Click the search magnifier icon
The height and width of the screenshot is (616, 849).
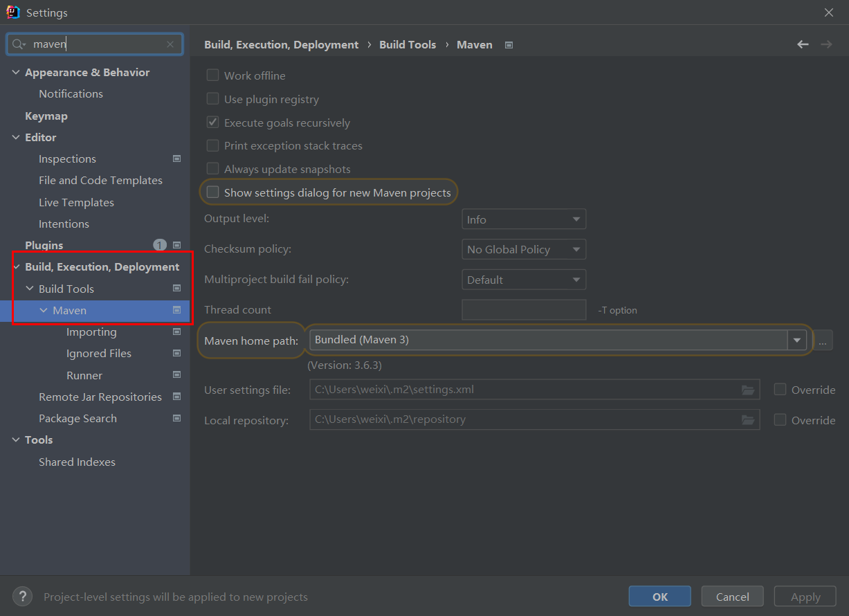(17, 44)
